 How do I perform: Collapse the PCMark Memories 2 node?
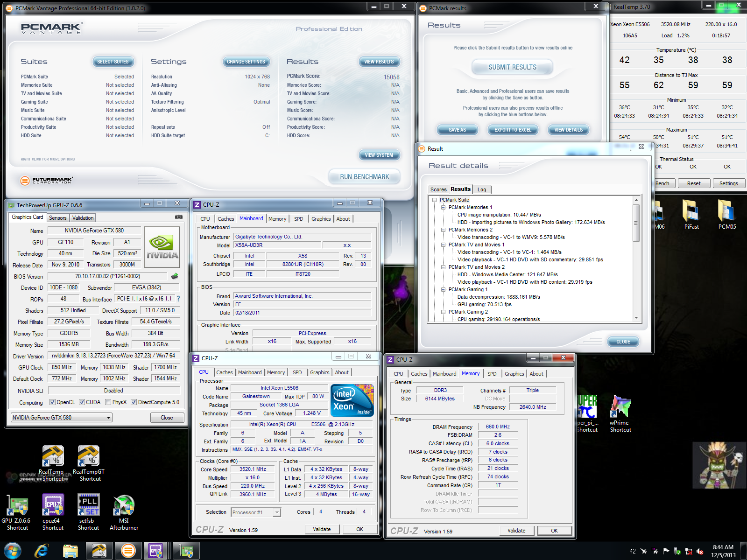tap(443, 230)
